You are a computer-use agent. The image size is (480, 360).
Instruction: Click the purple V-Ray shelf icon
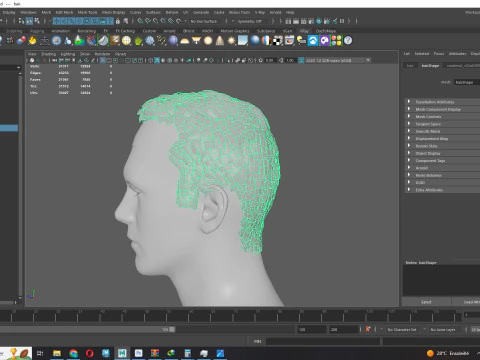[325, 41]
